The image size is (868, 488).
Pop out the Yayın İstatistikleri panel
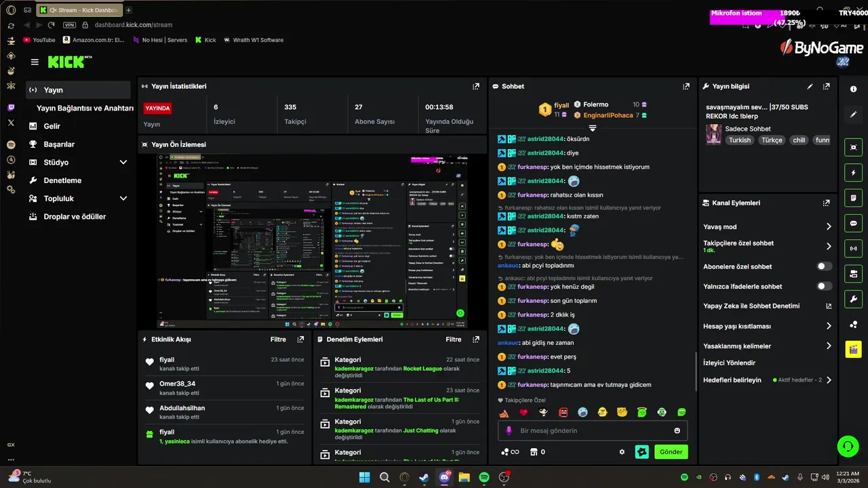coord(476,86)
